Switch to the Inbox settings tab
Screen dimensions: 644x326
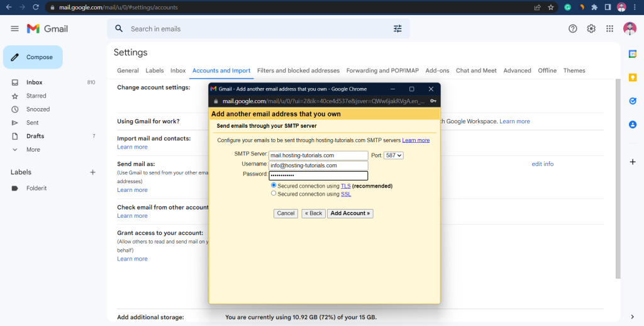point(178,70)
